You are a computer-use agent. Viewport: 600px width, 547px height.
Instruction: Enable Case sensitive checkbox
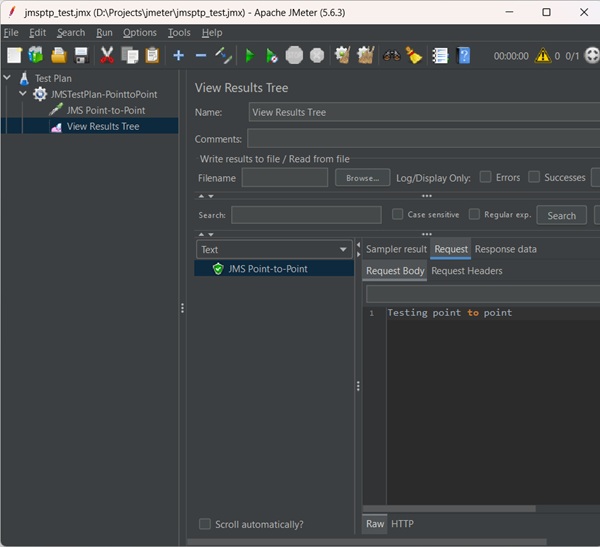click(x=398, y=214)
